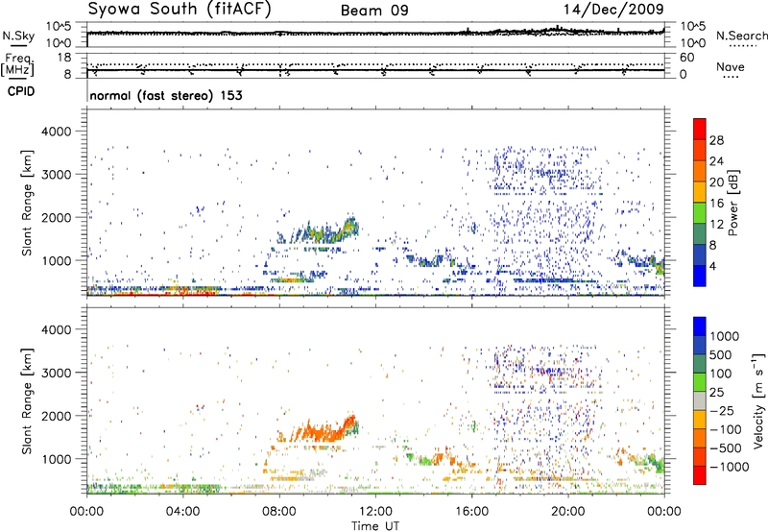Click the "-1000" tick on Velocity scale
Screen dimensions: 768x532
pos(730,467)
